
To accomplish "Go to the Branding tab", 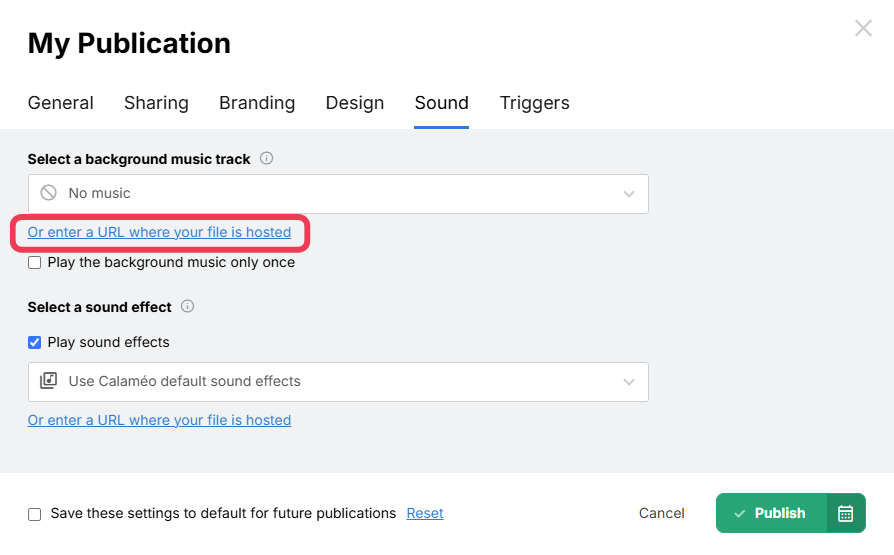I will tap(257, 103).
